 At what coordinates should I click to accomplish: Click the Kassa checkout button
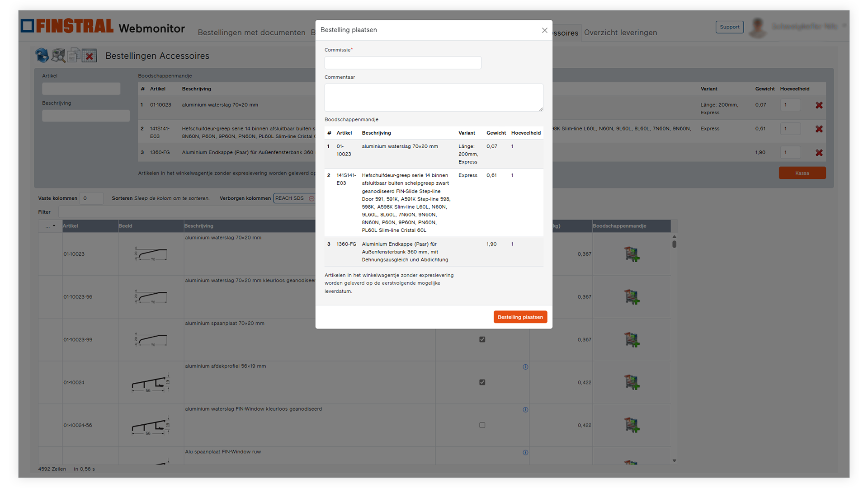[x=802, y=173]
